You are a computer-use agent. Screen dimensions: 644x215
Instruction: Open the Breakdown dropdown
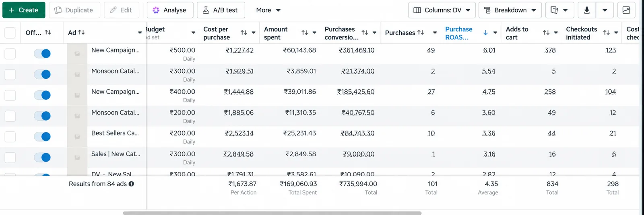pos(510,10)
